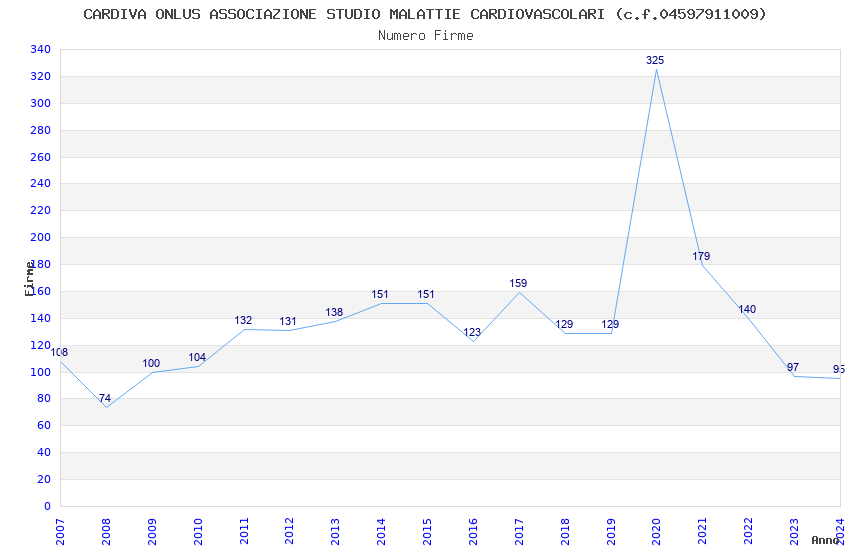This screenshot has height=550, width=850.
Task: Click x-axis year label 2021
Action: tap(703, 531)
